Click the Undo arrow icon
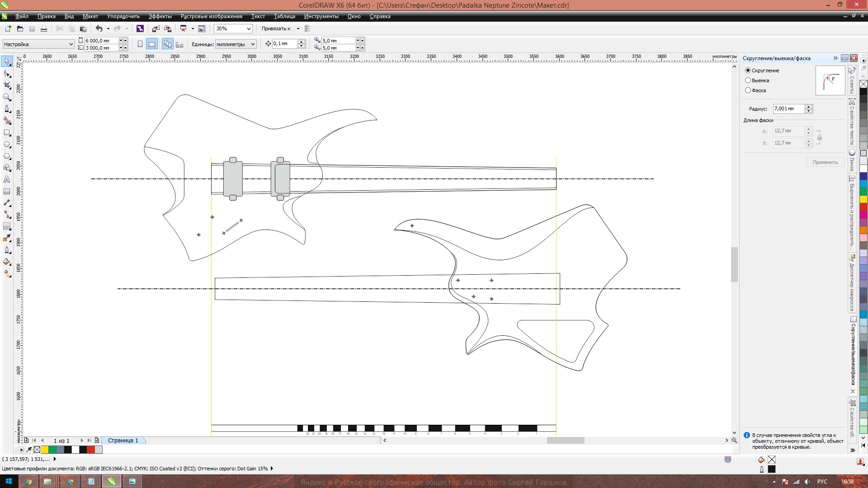The width and height of the screenshot is (868, 488). pyautogui.click(x=99, y=28)
